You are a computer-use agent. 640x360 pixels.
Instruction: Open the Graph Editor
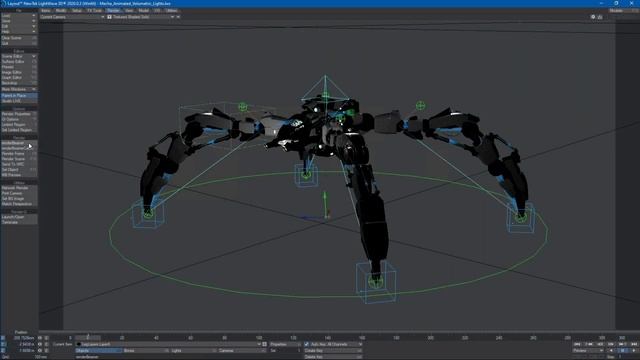(x=19, y=78)
